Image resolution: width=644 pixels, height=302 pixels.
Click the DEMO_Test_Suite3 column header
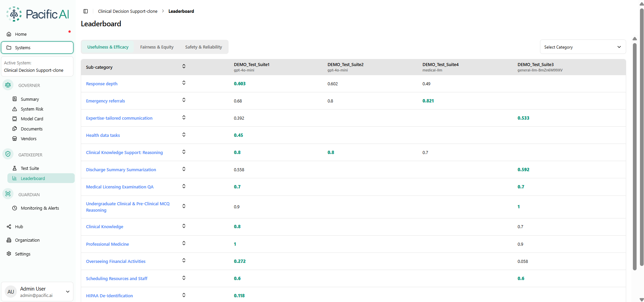tap(540, 67)
